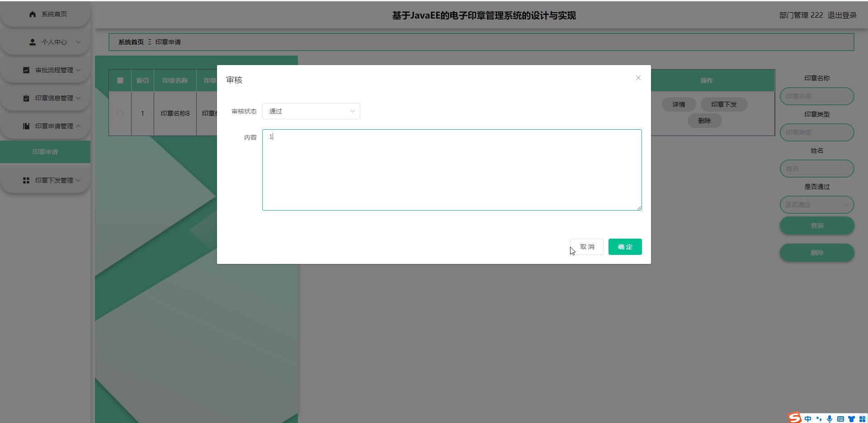Open the 个人中心 sidebar menu
This screenshot has width=868, height=423.
click(45, 42)
